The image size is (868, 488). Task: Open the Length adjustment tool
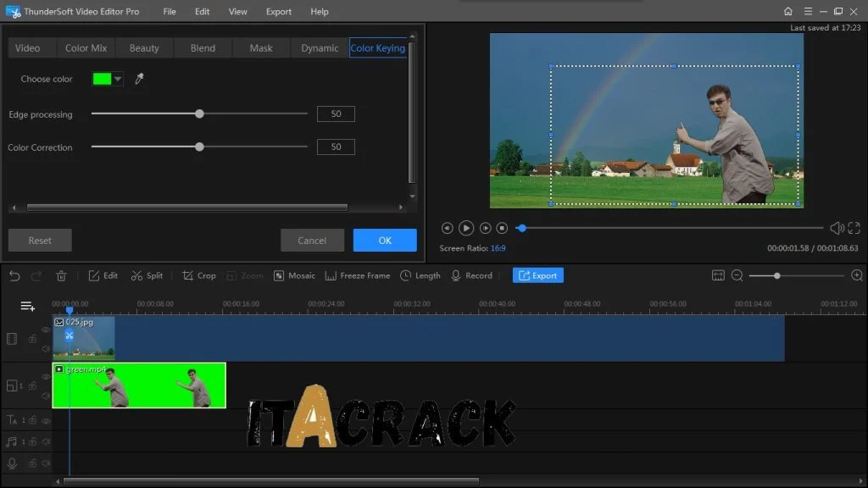[x=421, y=275]
